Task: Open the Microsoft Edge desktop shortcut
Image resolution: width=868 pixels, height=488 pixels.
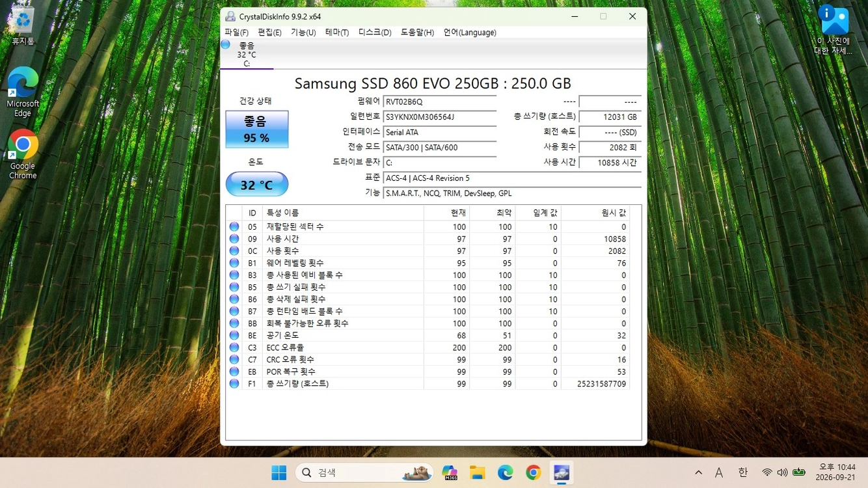Action: click(23, 92)
